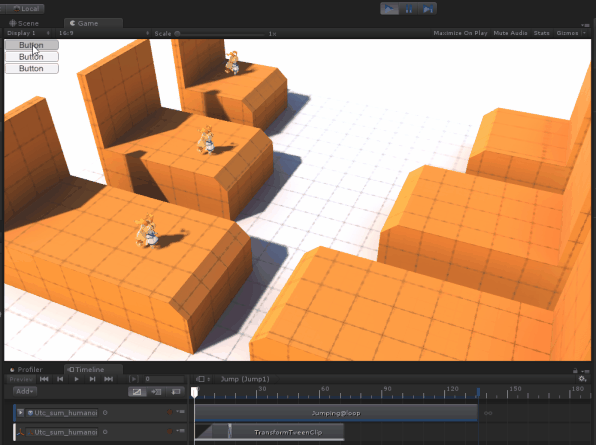Click the transform track axis icon
Screen dimensions: 596x445
click(x=21, y=432)
